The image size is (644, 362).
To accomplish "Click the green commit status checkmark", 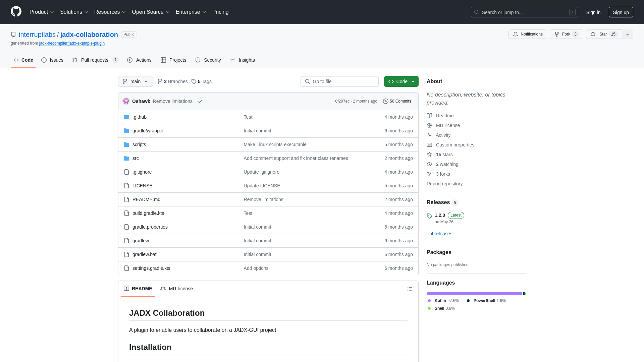I will [x=200, y=101].
